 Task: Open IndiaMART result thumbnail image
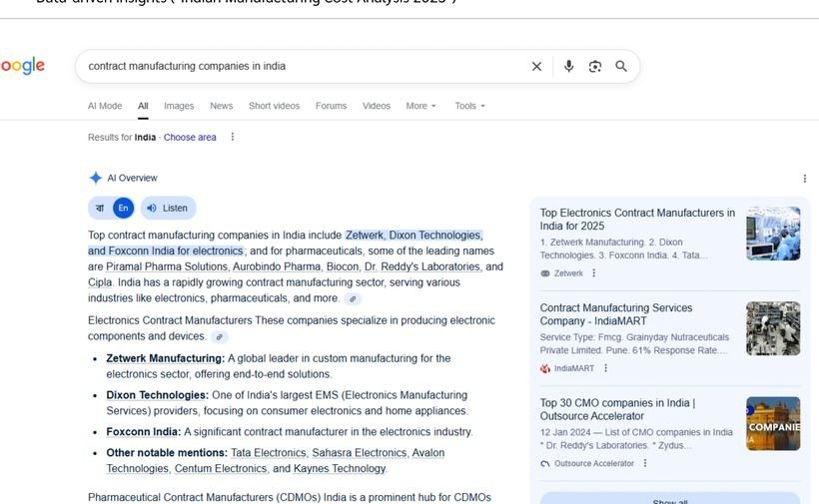coord(773,328)
